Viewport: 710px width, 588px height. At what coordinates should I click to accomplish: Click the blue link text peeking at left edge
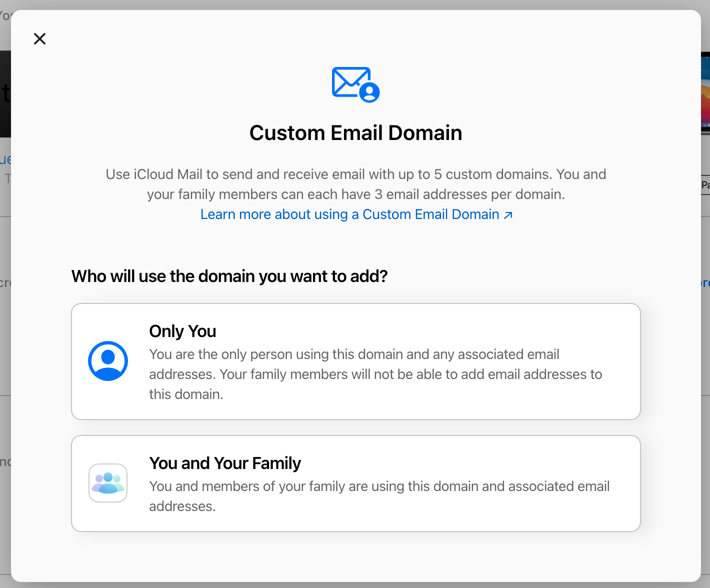(x=5, y=159)
